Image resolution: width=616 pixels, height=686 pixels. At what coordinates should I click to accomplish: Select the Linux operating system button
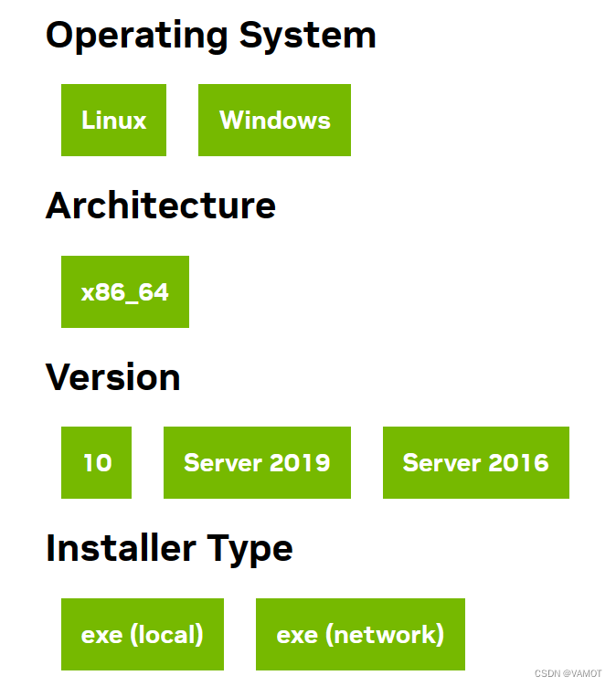click(x=113, y=120)
